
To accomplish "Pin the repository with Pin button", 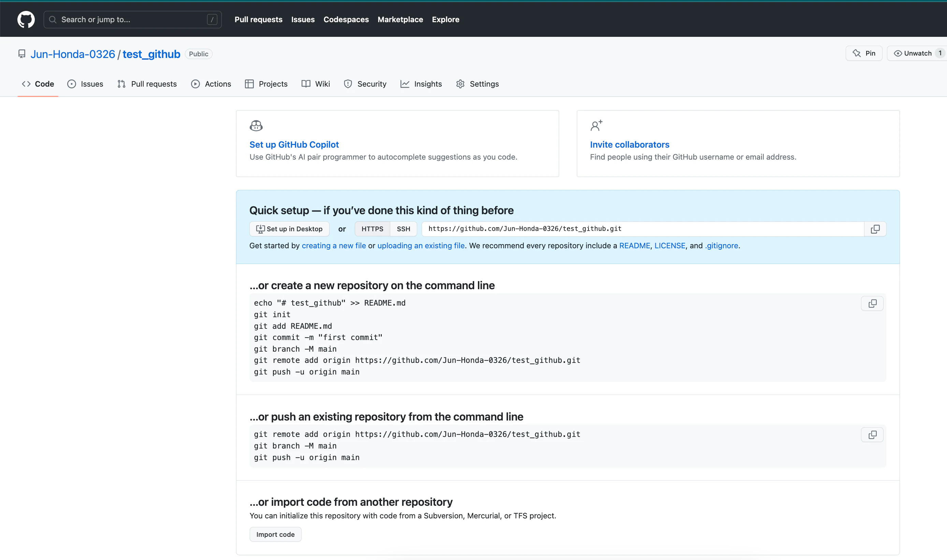I will [x=863, y=53].
